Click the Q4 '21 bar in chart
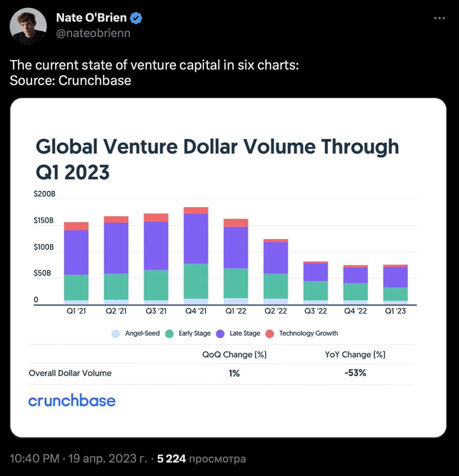Viewport: 459px width, 476px height. (196, 256)
